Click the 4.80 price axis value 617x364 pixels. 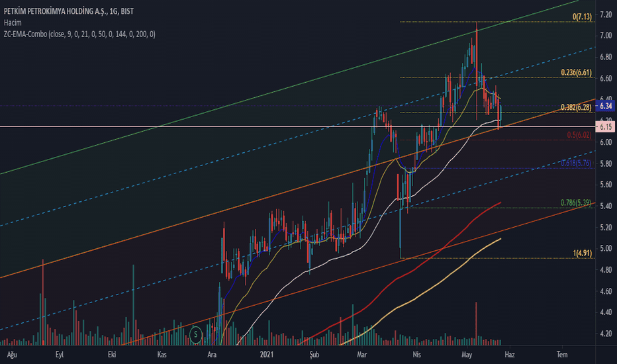606,270
